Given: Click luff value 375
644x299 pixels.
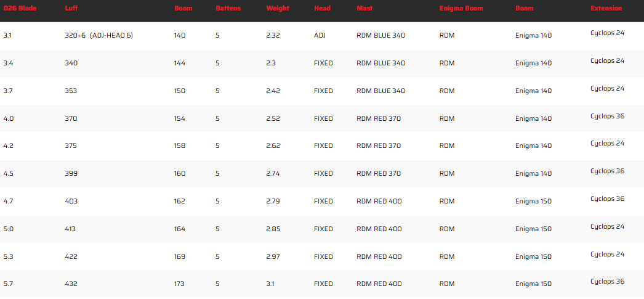Looking at the screenshot, I should pyautogui.click(x=71, y=146).
